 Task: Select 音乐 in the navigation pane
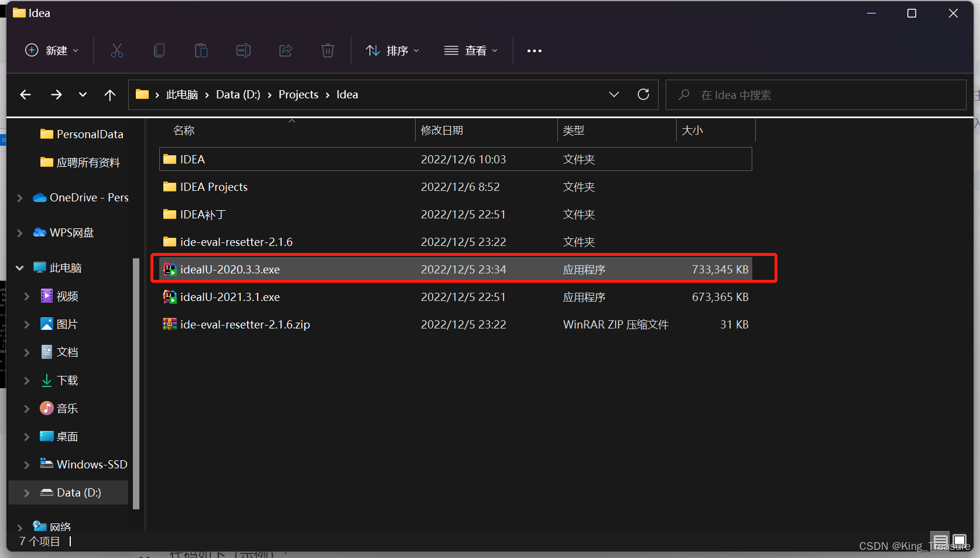(59, 408)
